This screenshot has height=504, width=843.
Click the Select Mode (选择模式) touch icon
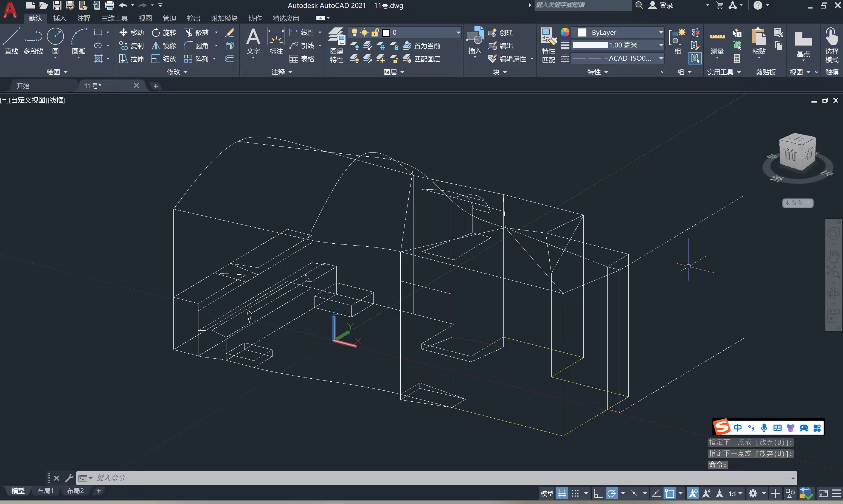(832, 45)
